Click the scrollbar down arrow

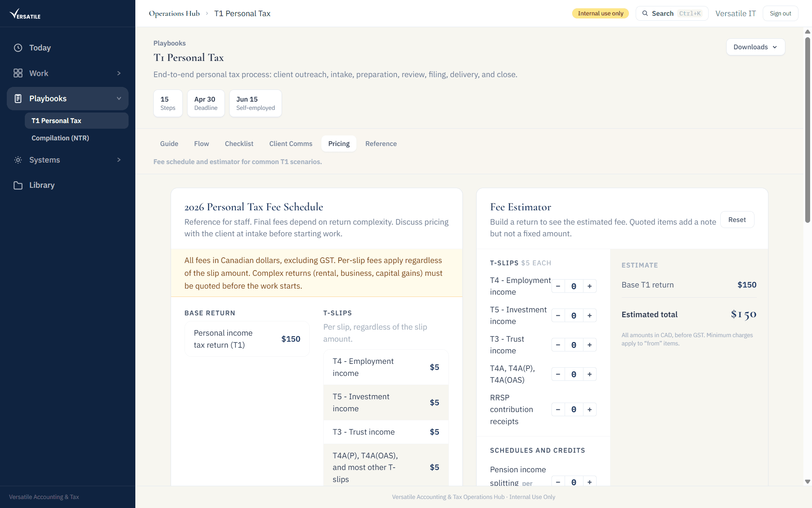coord(807,482)
